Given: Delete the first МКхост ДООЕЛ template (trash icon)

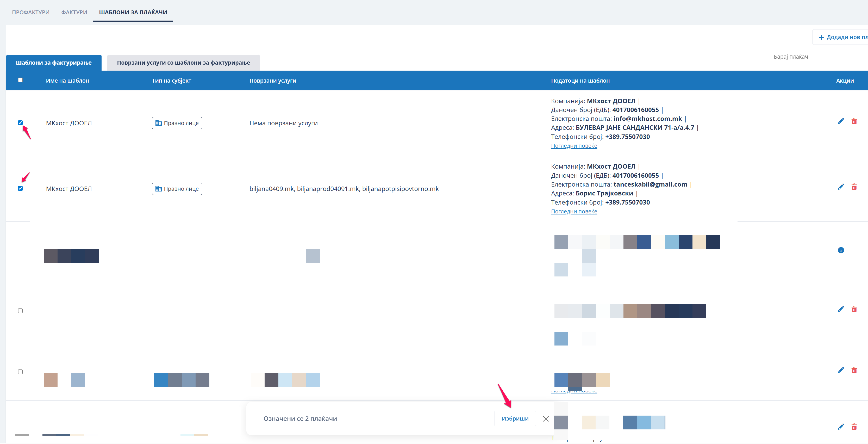Looking at the screenshot, I should [854, 121].
